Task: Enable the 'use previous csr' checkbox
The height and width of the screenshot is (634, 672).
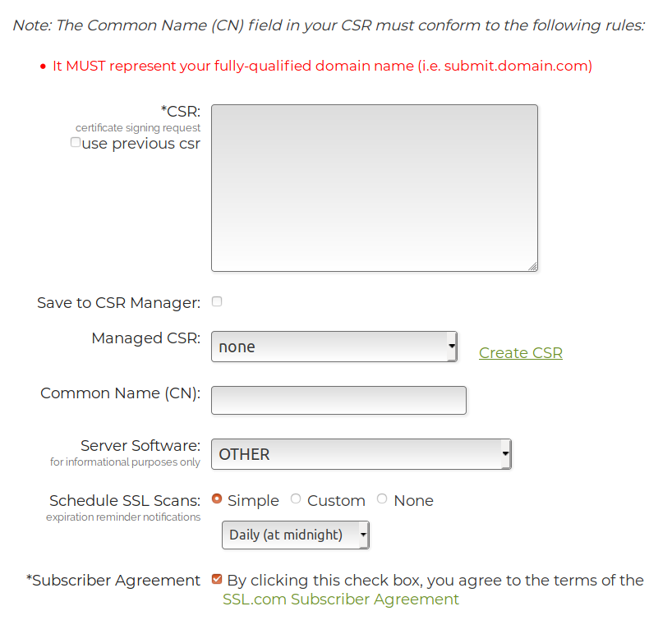Action: click(x=76, y=142)
